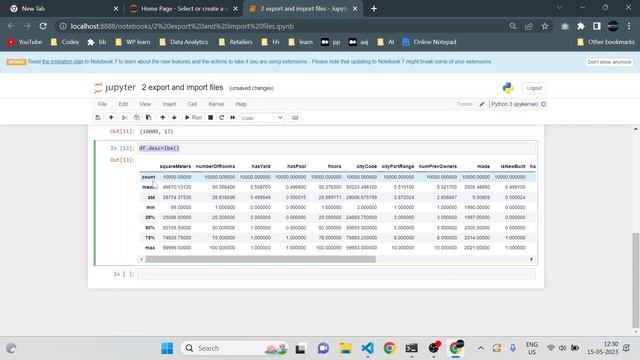Copy selected cells icon

137,118
